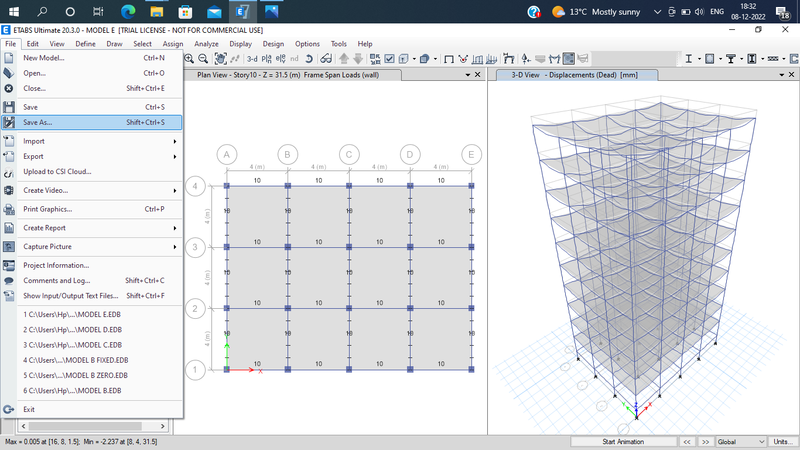
Task: Open 3-D View window options dropdown arrow
Action: 782,75
